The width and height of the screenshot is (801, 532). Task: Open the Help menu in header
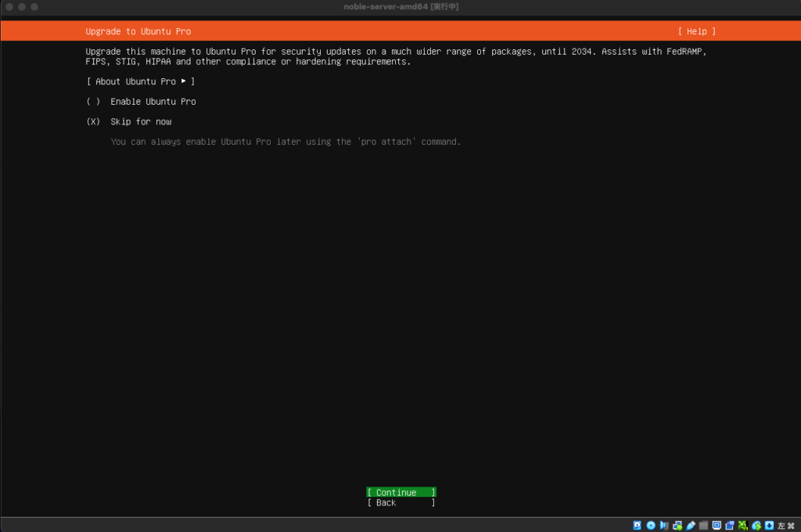click(697, 31)
